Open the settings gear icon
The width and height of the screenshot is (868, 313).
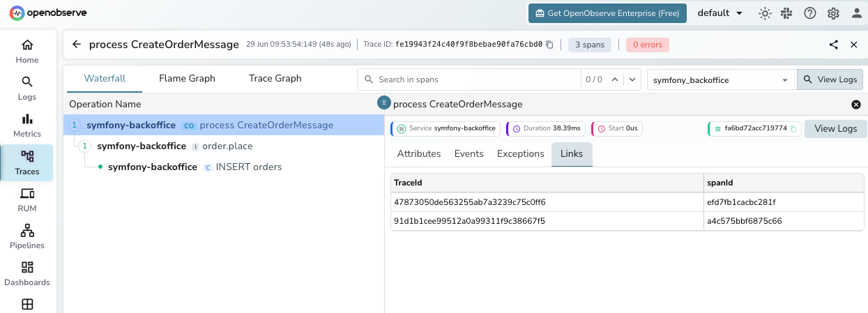click(x=833, y=13)
